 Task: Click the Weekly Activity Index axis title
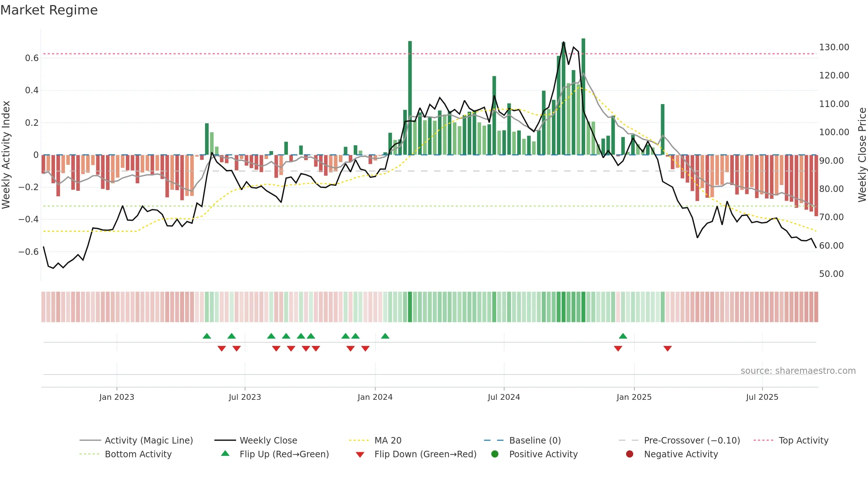coord(6,155)
